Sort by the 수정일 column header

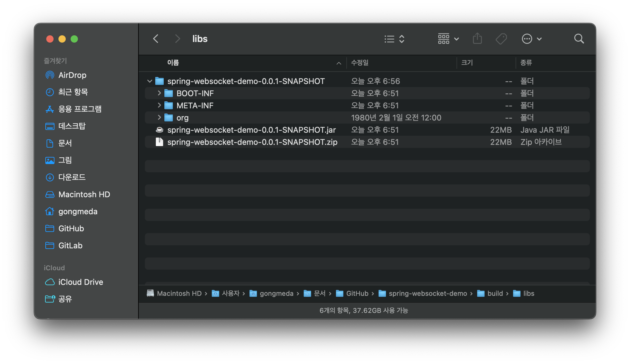click(360, 63)
